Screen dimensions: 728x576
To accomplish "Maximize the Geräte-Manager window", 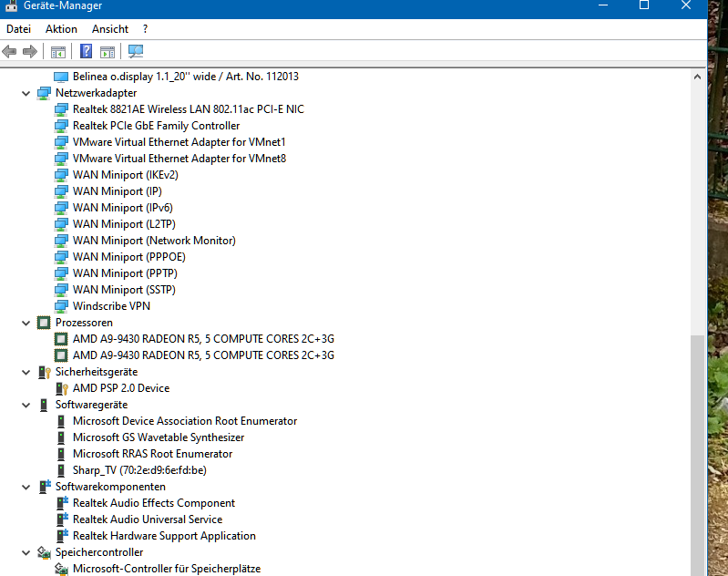I will (x=644, y=5).
